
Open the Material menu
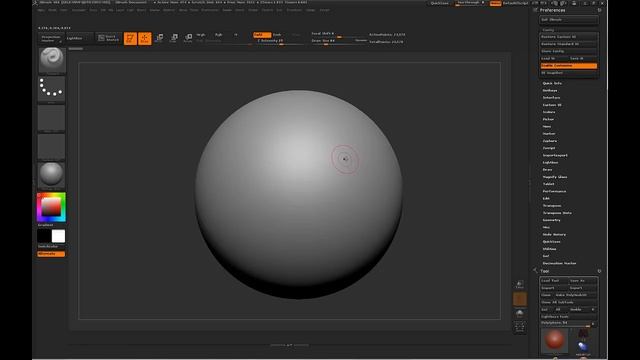coord(169,10)
